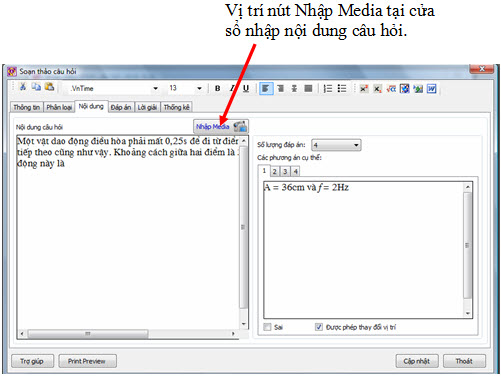Insert a bulleted list
Image resolution: width=501 pixels, height=376 pixels.
342,89
